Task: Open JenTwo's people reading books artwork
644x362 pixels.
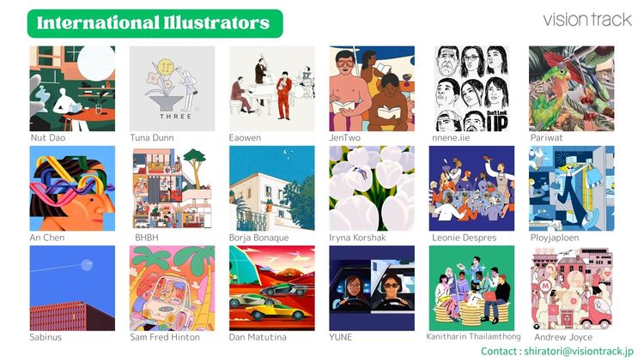Action: pyautogui.click(x=372, y=88)
